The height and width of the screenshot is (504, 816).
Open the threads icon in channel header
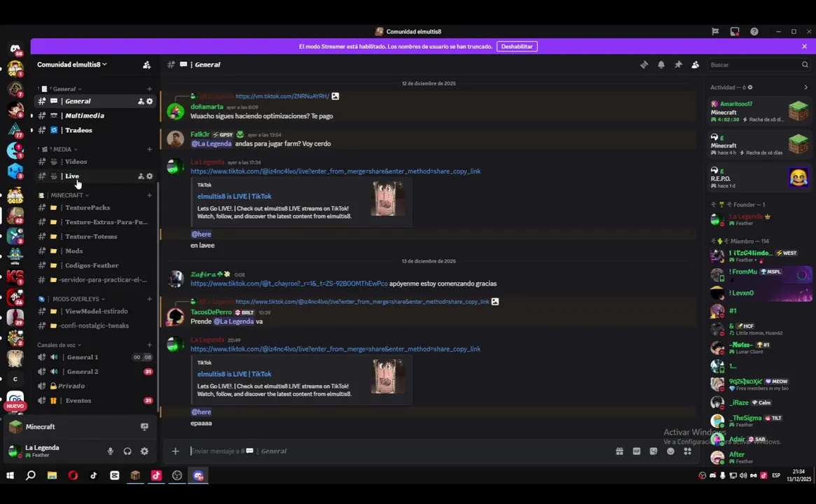click(644, 64)
